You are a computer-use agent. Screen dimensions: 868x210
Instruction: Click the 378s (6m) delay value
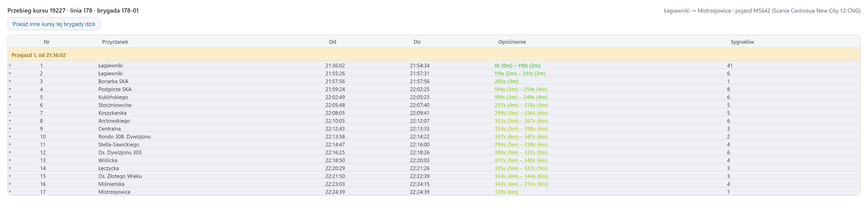pos(506,192)
